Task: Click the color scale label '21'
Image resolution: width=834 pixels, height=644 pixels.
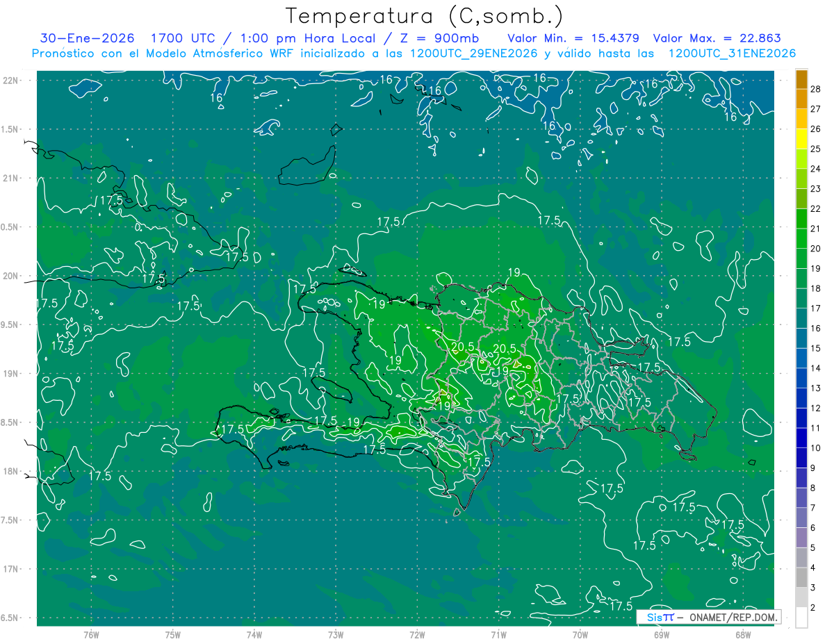Action: pos(816,229)
